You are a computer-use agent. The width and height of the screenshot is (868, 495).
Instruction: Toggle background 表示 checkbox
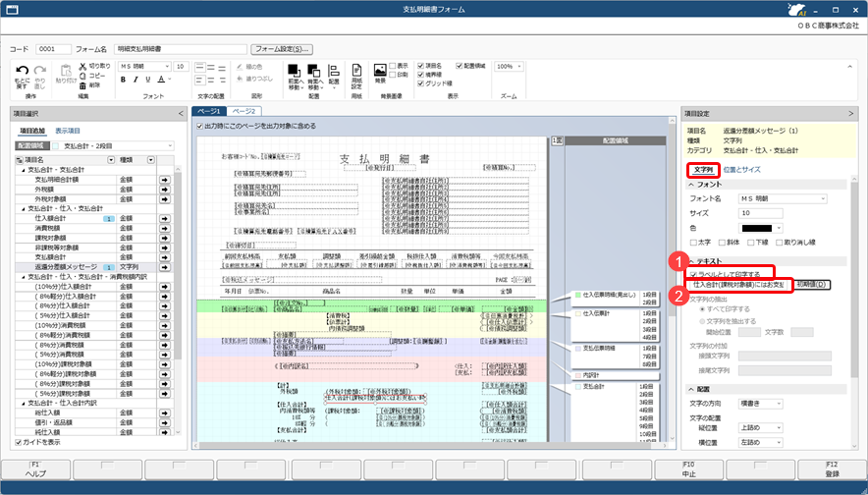pos(393,66)
